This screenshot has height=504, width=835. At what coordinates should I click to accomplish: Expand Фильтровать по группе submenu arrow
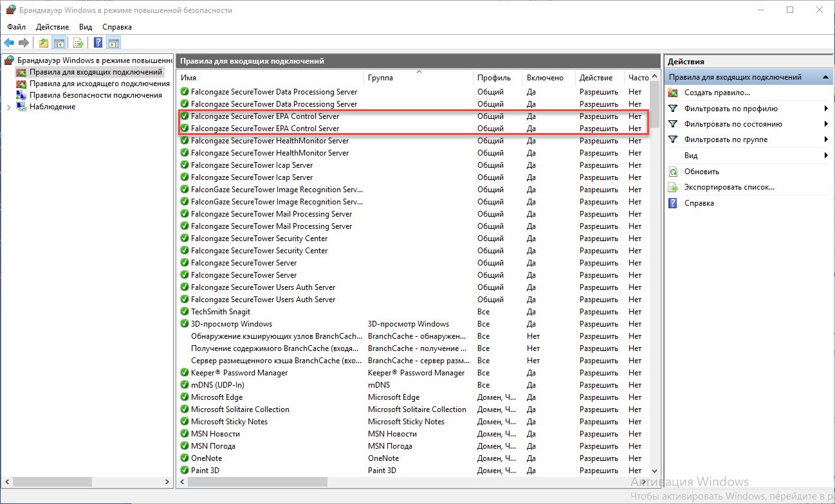[x=825, y=139]
